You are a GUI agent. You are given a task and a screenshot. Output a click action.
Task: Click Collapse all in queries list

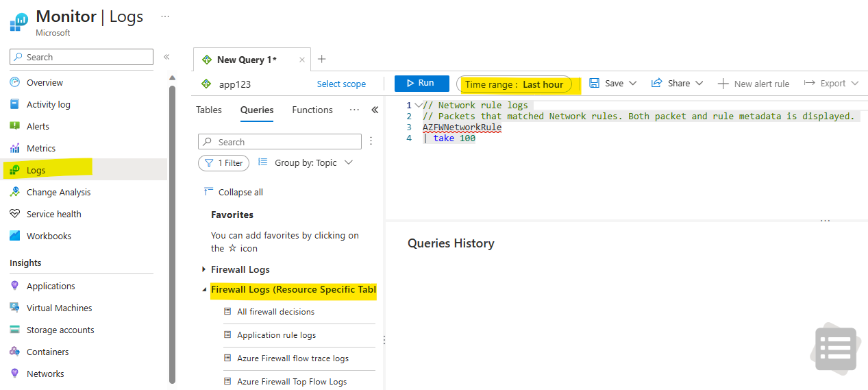pos(234,192)
